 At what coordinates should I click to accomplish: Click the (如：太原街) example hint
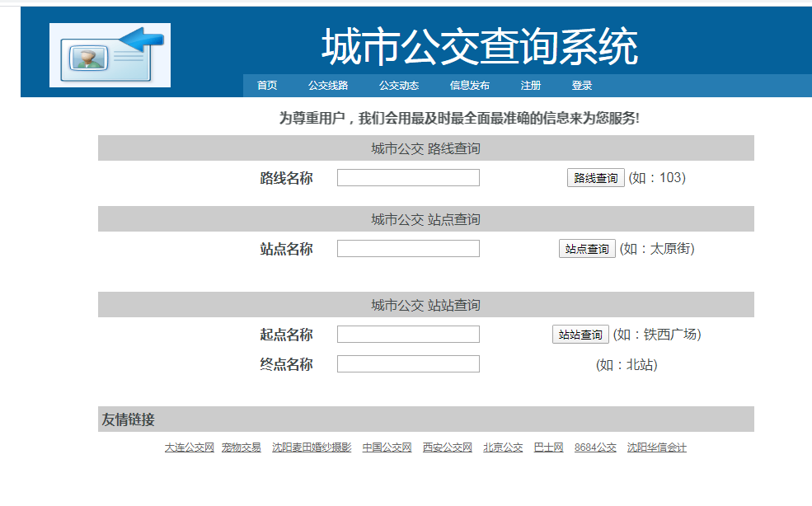[657, 249]
